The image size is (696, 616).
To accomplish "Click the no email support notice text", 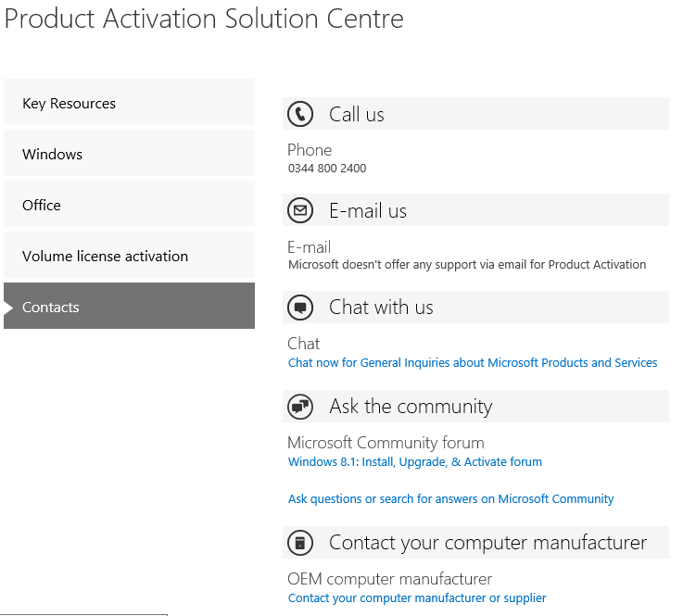I will (x=467, y=265).
